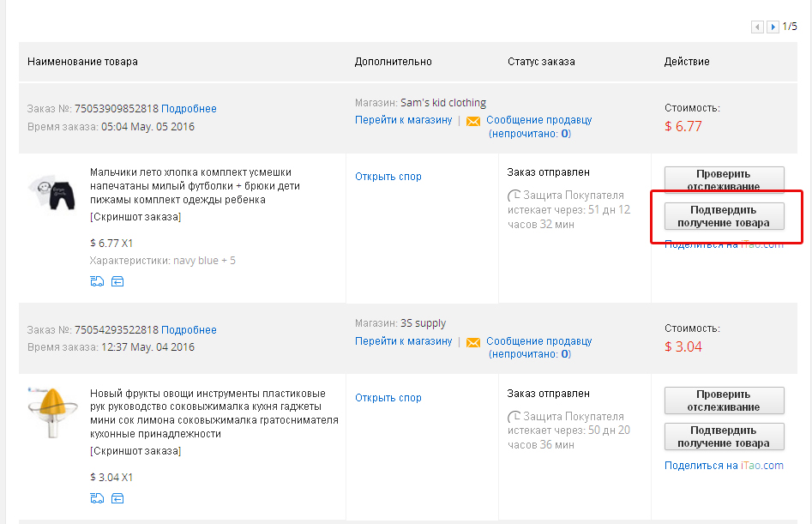Image resolution: width=812 pixels, height=524 pixels.
Task: Click the envelope icon for Sam's kid clothing
Action: pos(473,122)
